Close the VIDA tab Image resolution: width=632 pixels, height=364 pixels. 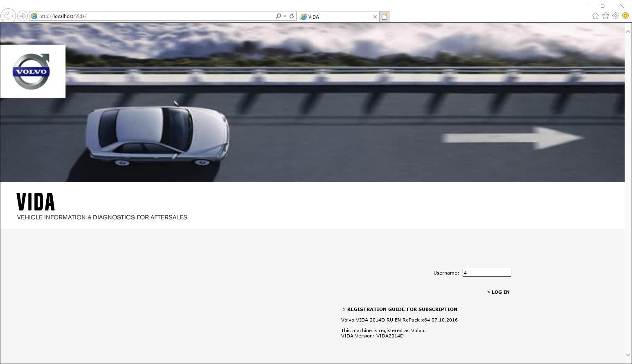pos(375,17)
